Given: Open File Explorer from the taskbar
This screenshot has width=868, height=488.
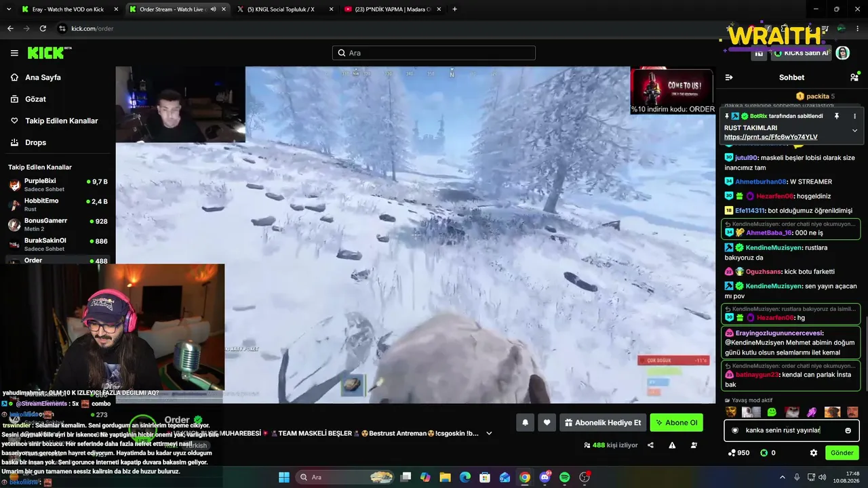Looking at the screenshot, I should (x=446, y=477).
